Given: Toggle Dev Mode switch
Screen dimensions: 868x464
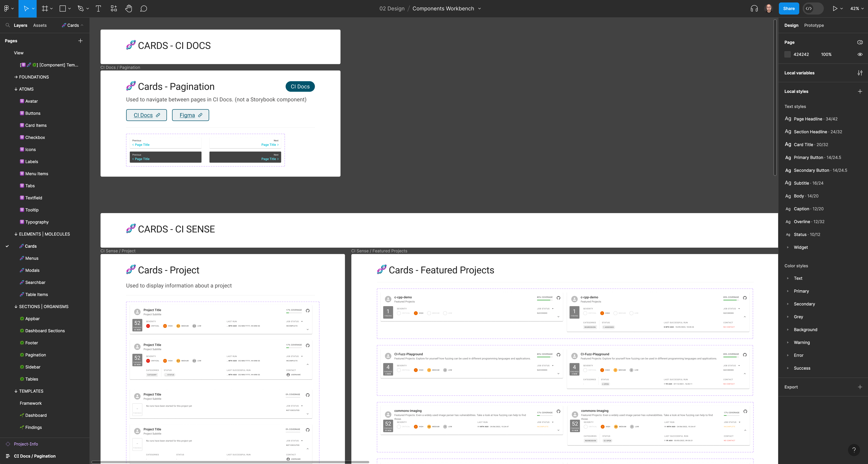Looking at the screenshot, I should click(x=813, y=8).
